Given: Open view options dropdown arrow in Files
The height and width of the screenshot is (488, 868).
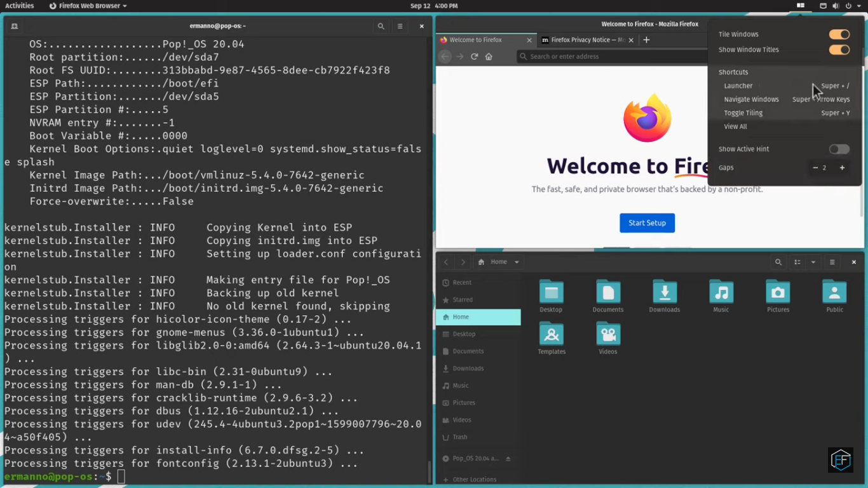Looking at the screenshot, I should pyautogui.click(x=813, y=262).
